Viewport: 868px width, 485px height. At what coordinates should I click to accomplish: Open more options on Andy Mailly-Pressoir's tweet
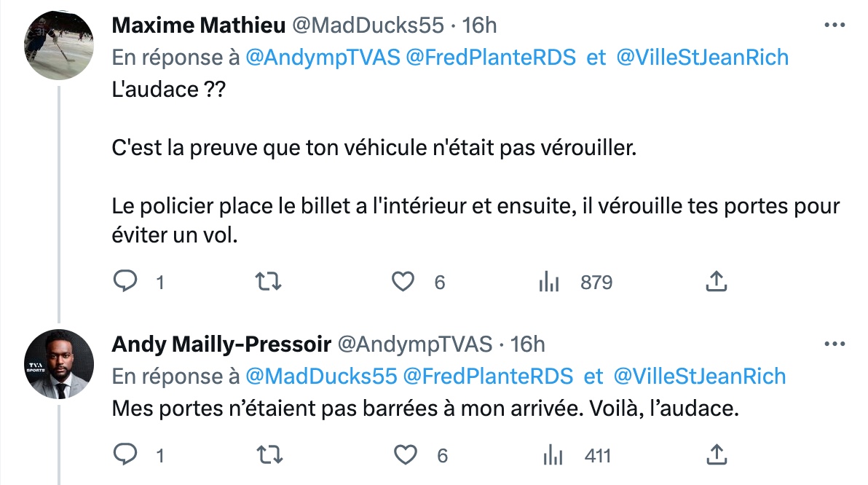pos(835,344)
